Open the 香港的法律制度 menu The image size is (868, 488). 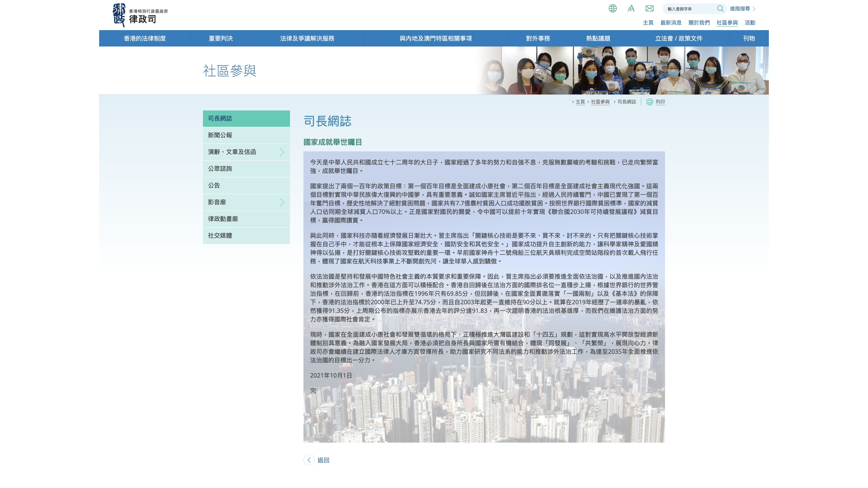tap(145, 38)
